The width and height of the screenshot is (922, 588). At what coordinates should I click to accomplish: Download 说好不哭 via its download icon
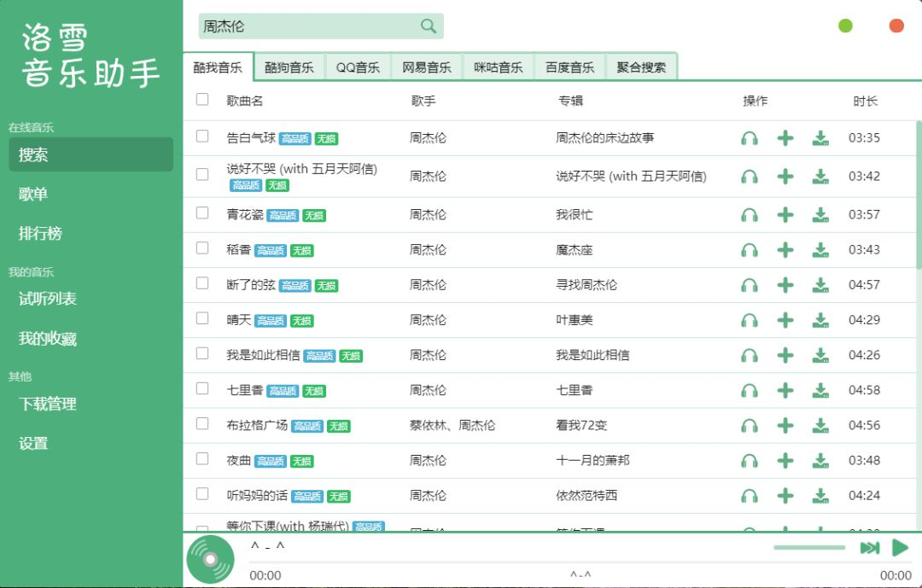point(820,177)
